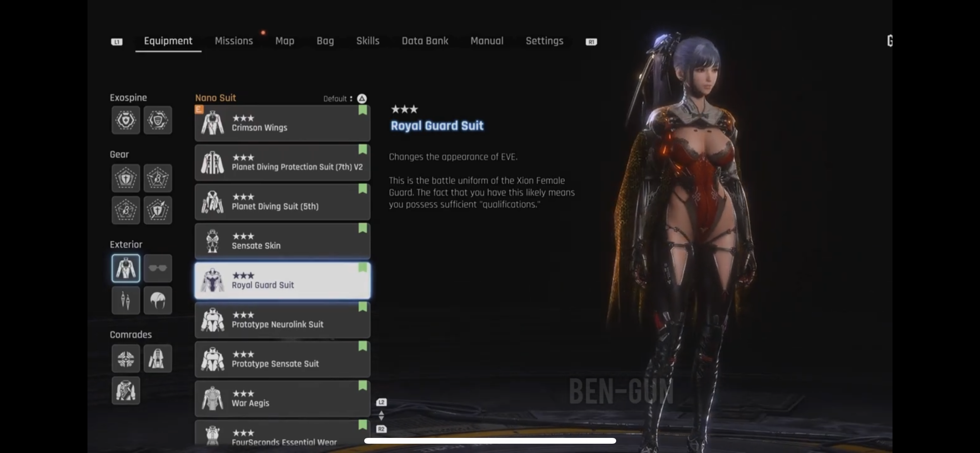The width and height of the screenshot is (980, 453).
Task: Select the hooded comrade outfit slot
Action: pos(158,359)
